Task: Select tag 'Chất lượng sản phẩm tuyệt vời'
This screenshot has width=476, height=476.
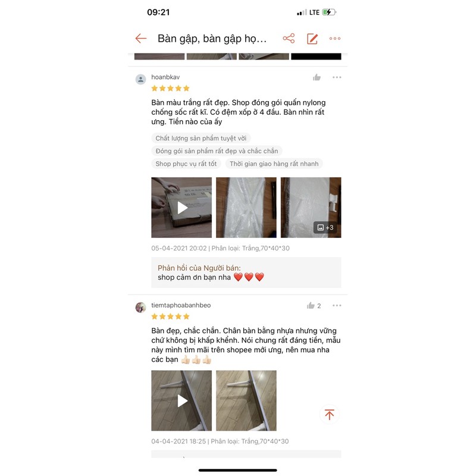Action: tap(201, 138)
